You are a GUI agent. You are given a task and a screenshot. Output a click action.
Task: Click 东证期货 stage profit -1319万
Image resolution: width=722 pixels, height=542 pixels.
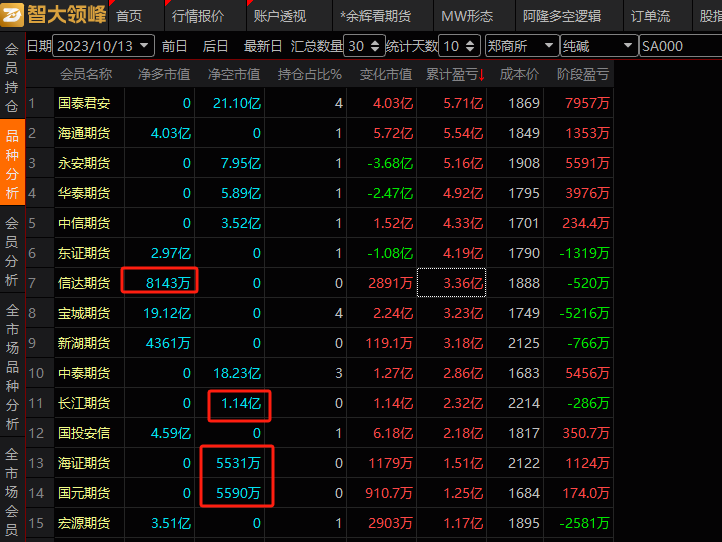[584, 253]
